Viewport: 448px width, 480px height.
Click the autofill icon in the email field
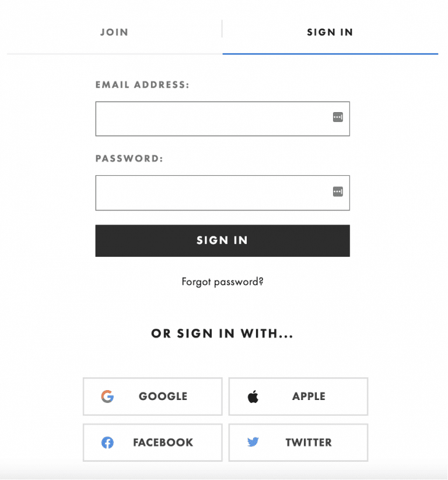coord(338,117)
